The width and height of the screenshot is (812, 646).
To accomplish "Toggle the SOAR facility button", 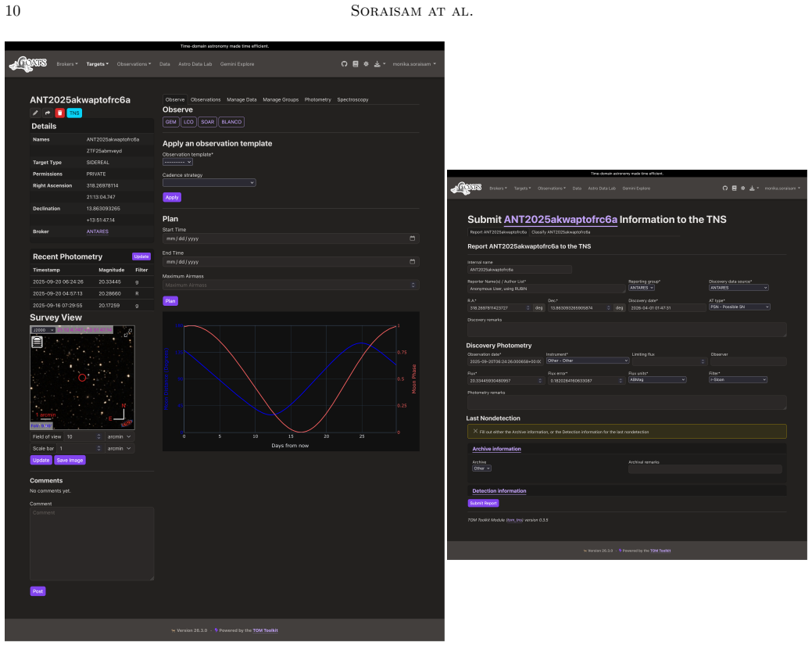I will 207,122.
